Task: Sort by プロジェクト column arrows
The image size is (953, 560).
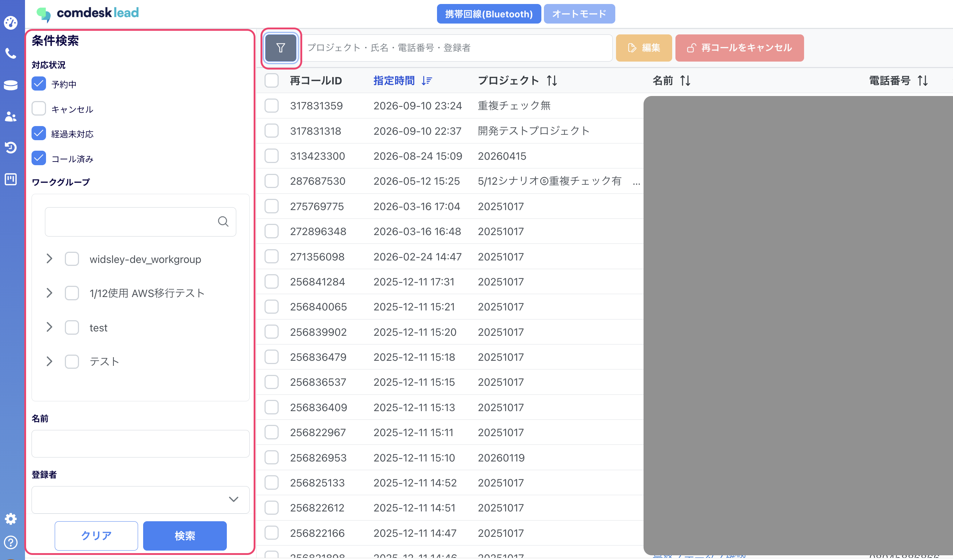Action: (552, 80)
